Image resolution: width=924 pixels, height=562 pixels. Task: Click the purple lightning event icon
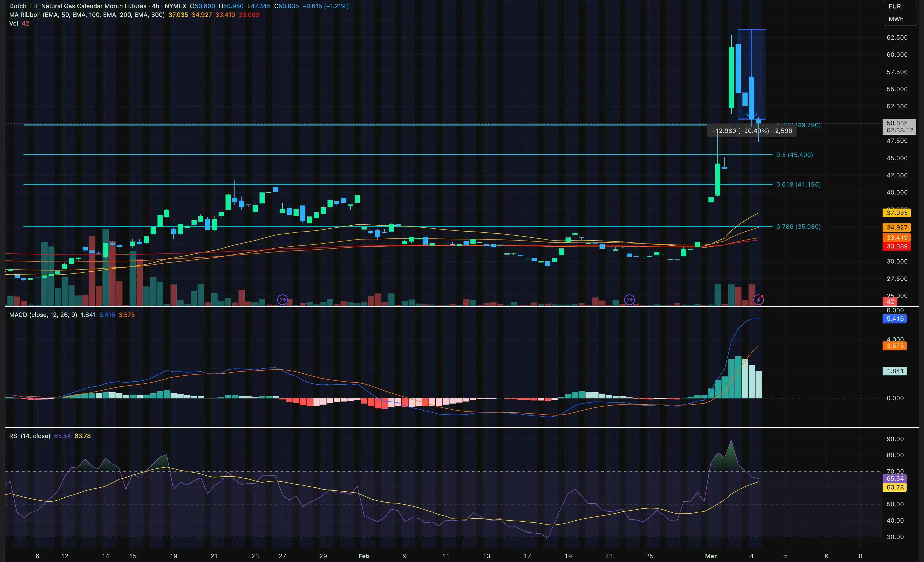[758, 300]
